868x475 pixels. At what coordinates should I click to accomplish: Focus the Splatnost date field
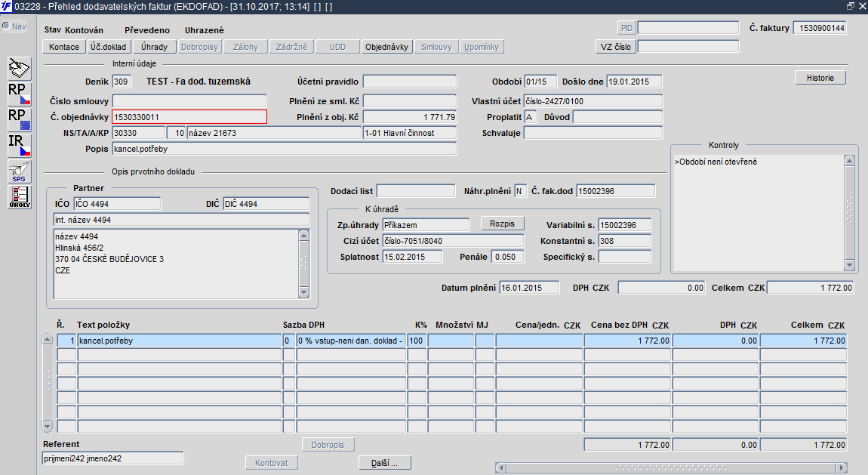click(412, 257)
